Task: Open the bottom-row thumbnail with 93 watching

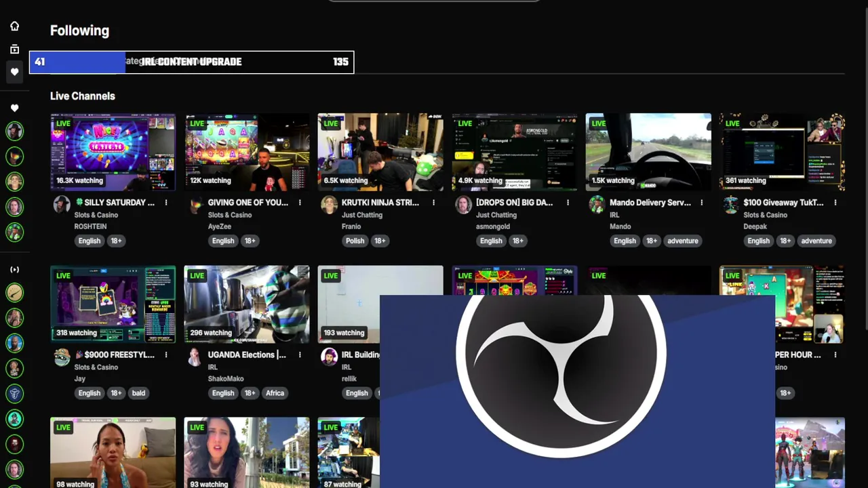Action: 247,453
